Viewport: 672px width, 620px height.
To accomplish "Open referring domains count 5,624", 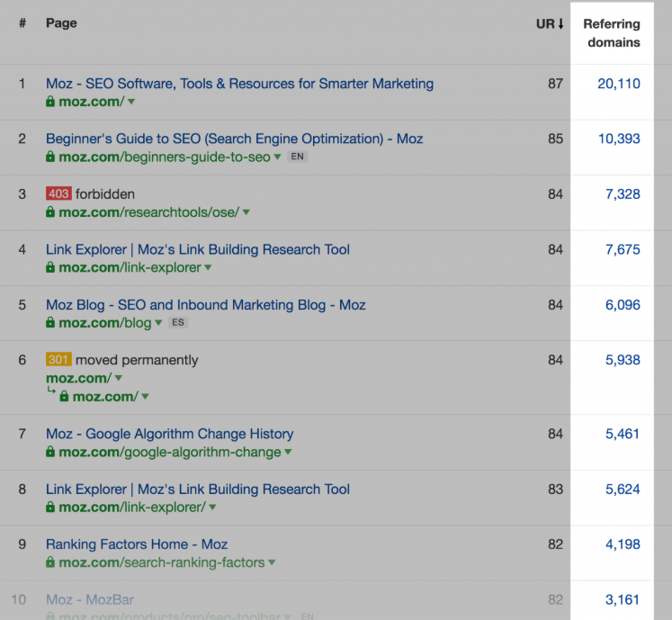I will 623,490.
